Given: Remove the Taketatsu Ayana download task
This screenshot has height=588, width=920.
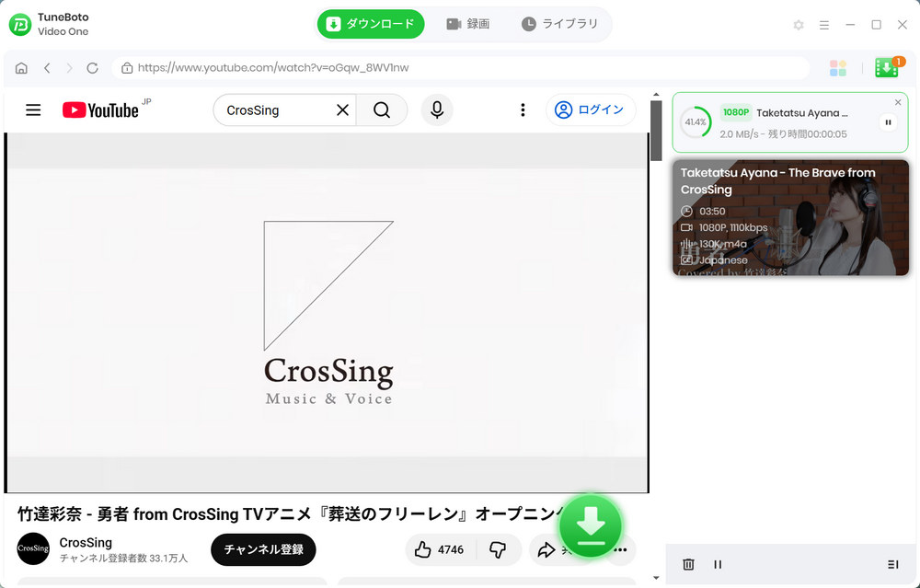Looking at the screenshot, I should (x=898, y=103).
